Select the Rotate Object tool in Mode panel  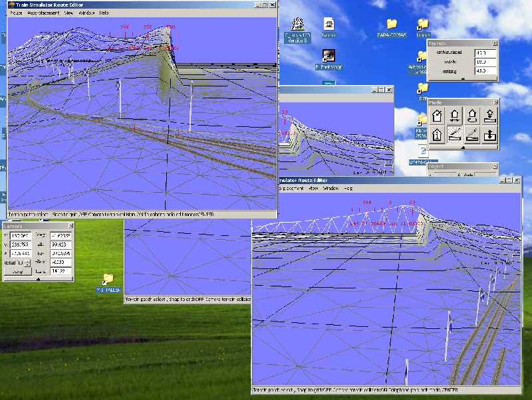coord(472,116)
